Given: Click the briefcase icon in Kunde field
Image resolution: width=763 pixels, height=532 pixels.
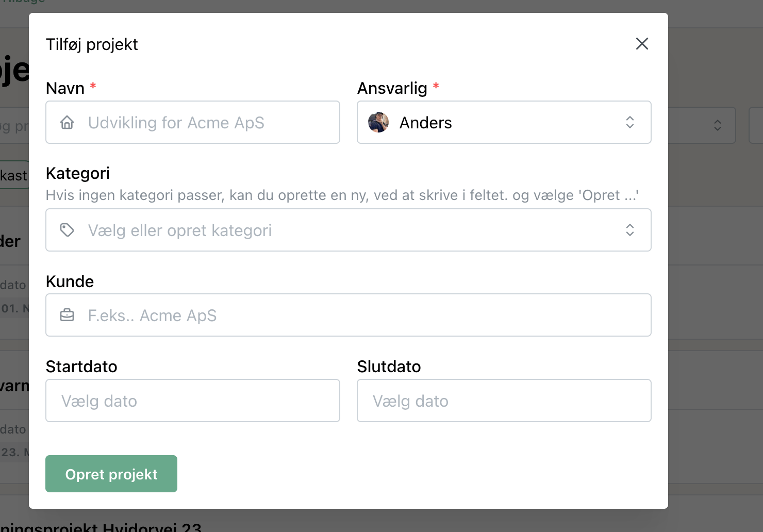Looking at the screenshot, I should (x=67, y=315).
